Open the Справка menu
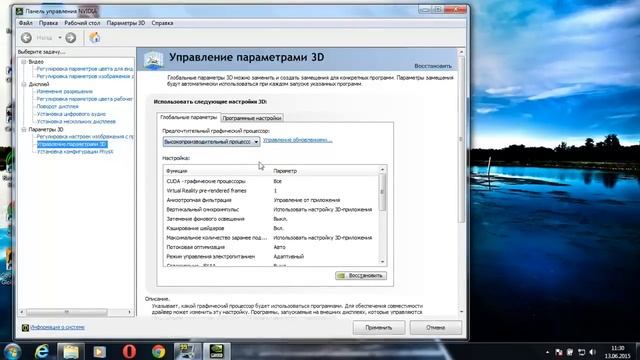Viewport: 640px width, 360px height. 162,23
